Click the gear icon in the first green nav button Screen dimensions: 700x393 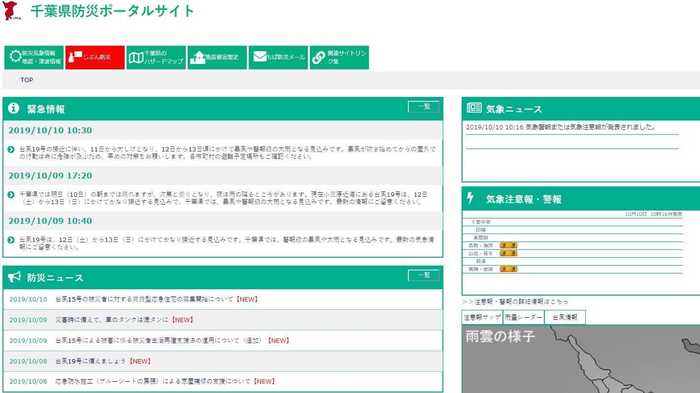coord(15,57)
